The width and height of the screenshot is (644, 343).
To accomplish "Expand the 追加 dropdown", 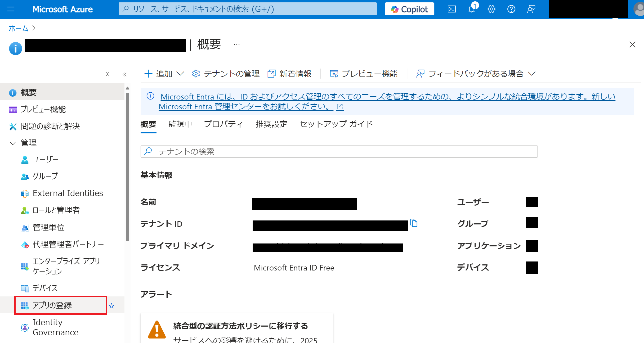I will coord(164,74).
